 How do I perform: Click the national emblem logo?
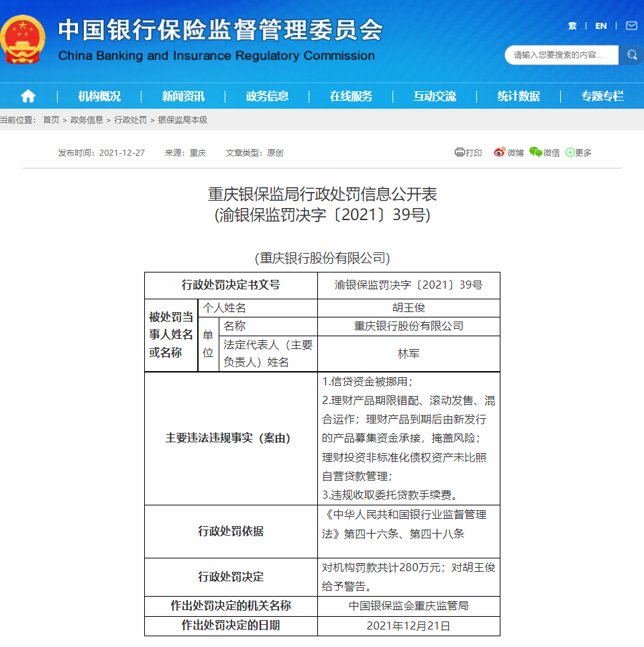[23, 39]
